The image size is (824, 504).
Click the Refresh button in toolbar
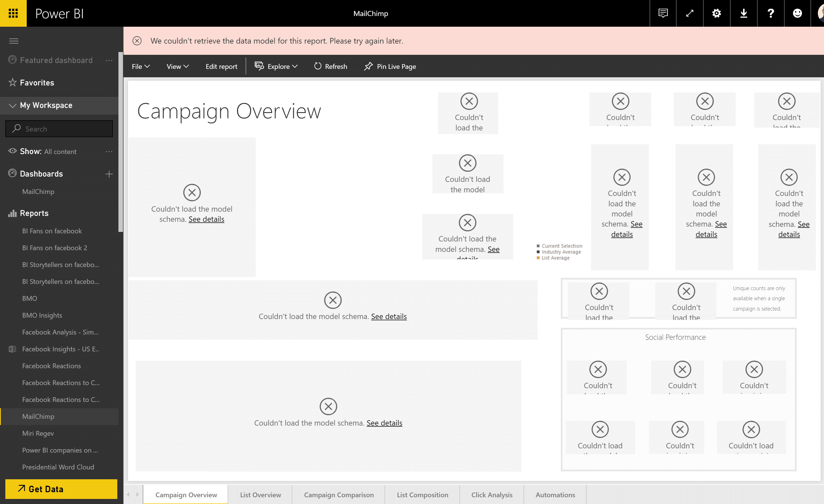click(330, 66)
